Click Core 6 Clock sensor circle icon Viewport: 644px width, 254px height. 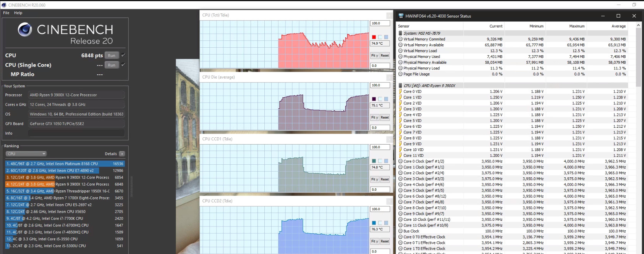click(x=400, y=196)
